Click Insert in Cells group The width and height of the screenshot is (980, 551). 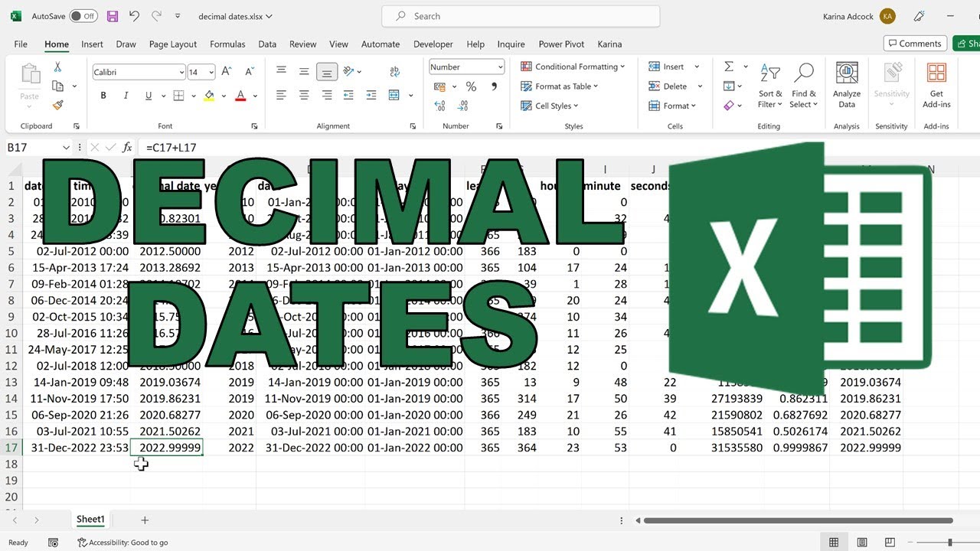pos(666,67)
